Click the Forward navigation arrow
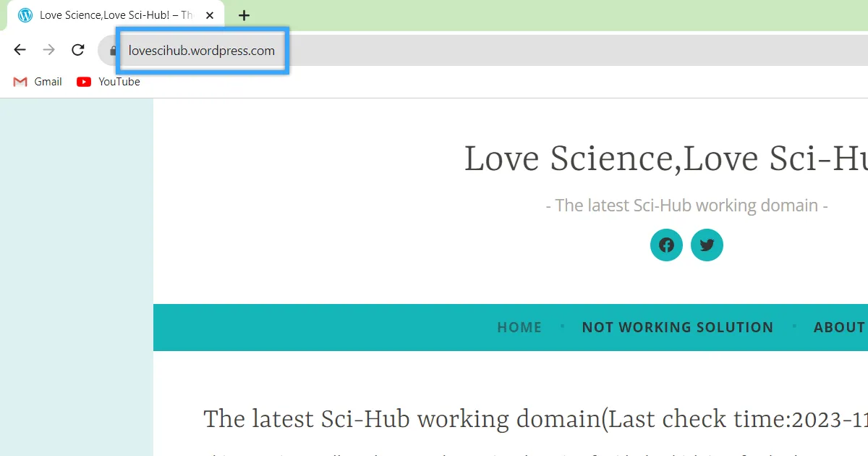Image resolution: width=868 pixels, height=456 pixels. tap(48, 50)
